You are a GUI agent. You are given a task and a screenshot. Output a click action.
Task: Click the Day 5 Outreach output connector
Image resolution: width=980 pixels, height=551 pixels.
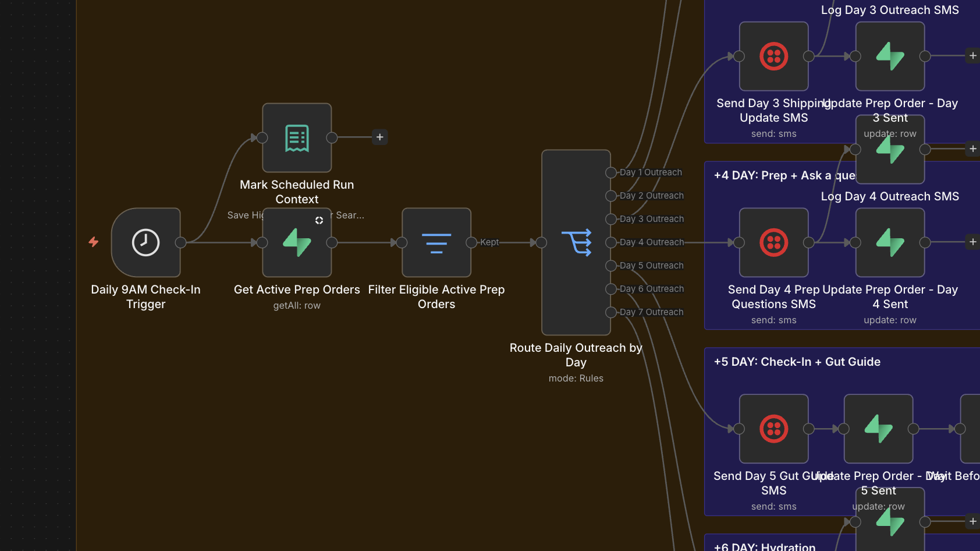click(x=611, y=266)
